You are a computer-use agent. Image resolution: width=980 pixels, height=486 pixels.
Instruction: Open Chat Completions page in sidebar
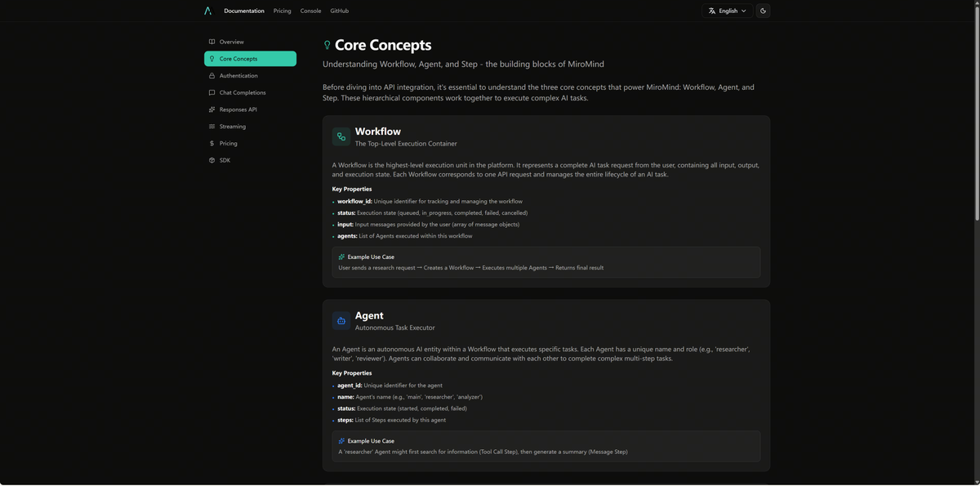[x=250, y=92]
